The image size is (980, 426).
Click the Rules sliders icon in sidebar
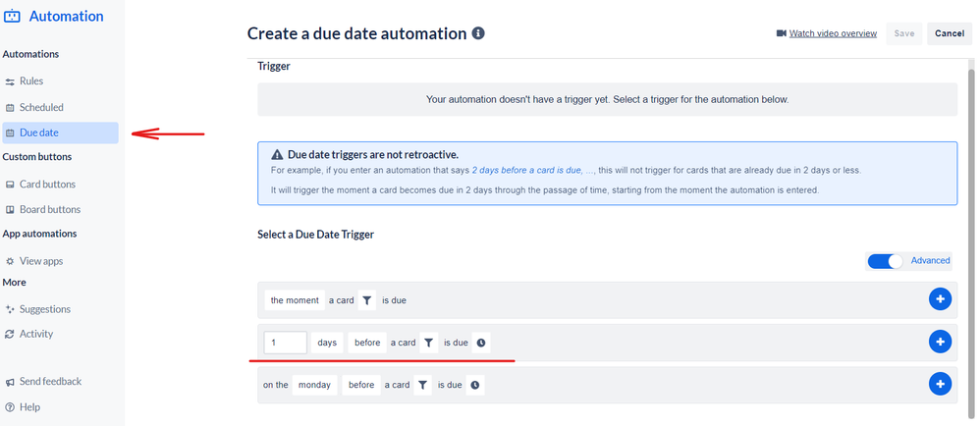10,81
